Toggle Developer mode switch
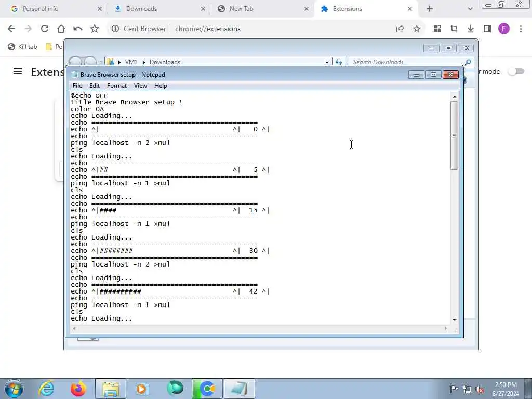 pos(516,71)
